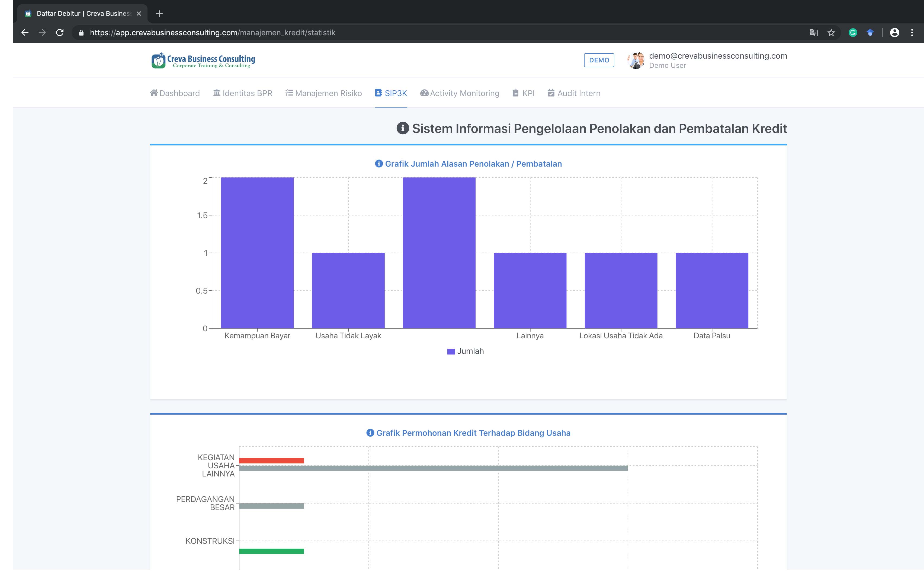Image resolution: width=924 pixels, height=585 pixels.
Task: Click the DEMO button
Action: click(x=599, y=60)
